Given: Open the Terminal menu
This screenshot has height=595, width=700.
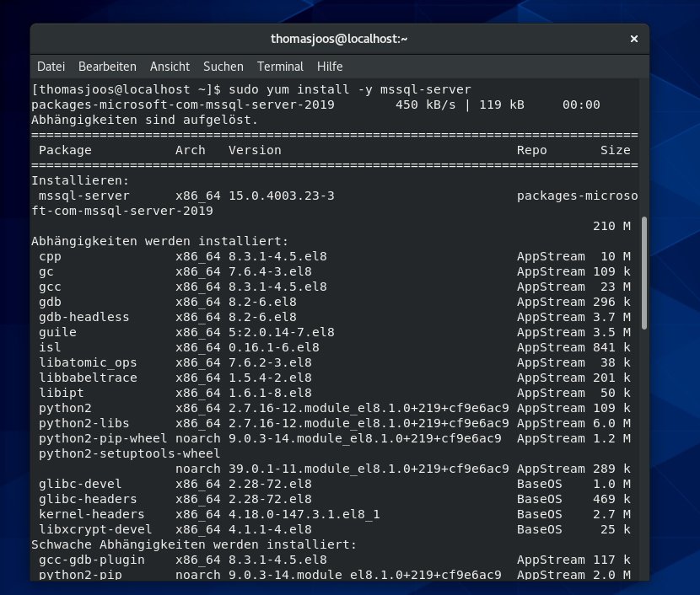Looking at the screenshot, I should pyautogui.click(x=280, y=67).
